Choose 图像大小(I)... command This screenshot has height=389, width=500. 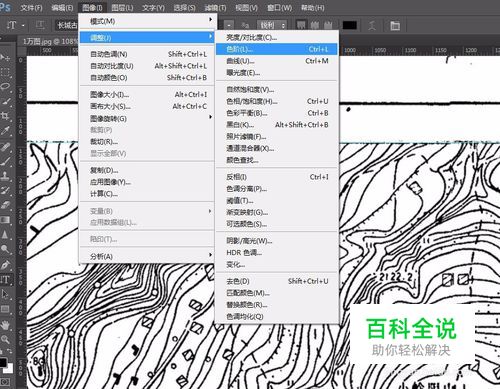[x=147, y=95]
